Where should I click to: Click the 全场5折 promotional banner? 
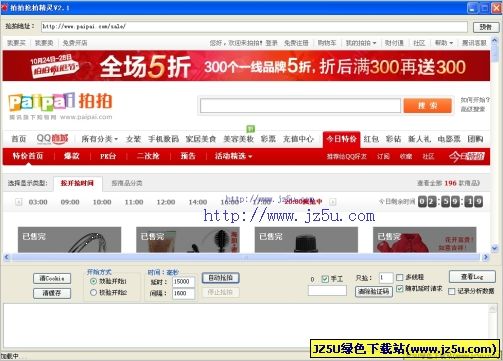(246, 66)
